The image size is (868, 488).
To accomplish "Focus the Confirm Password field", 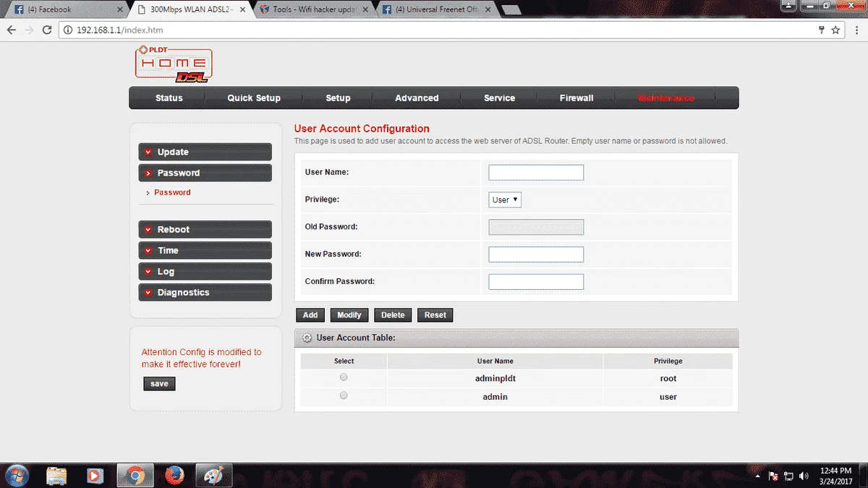I will click(536, 282).
